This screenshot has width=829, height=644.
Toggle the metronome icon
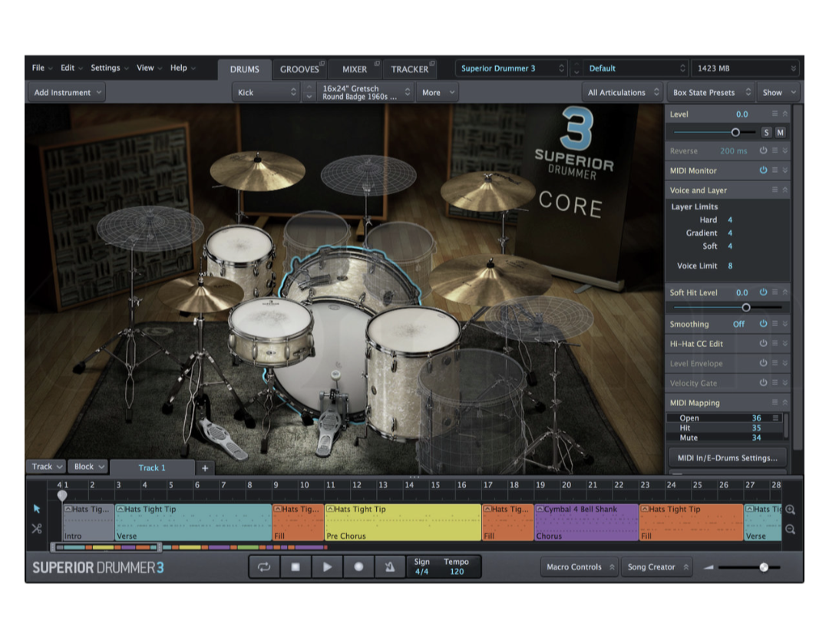(390, 566)
